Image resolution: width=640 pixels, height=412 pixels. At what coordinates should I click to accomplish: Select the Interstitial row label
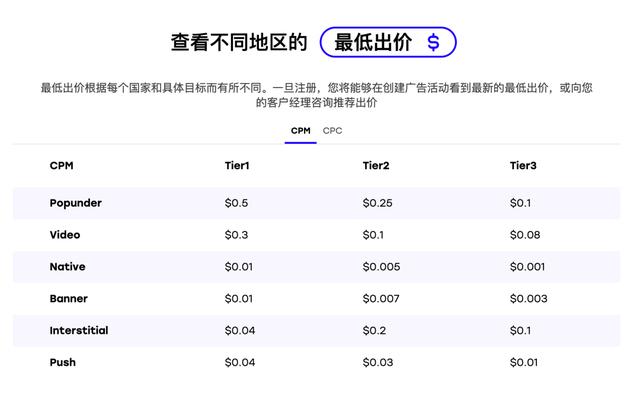click(x=79, y=330)
